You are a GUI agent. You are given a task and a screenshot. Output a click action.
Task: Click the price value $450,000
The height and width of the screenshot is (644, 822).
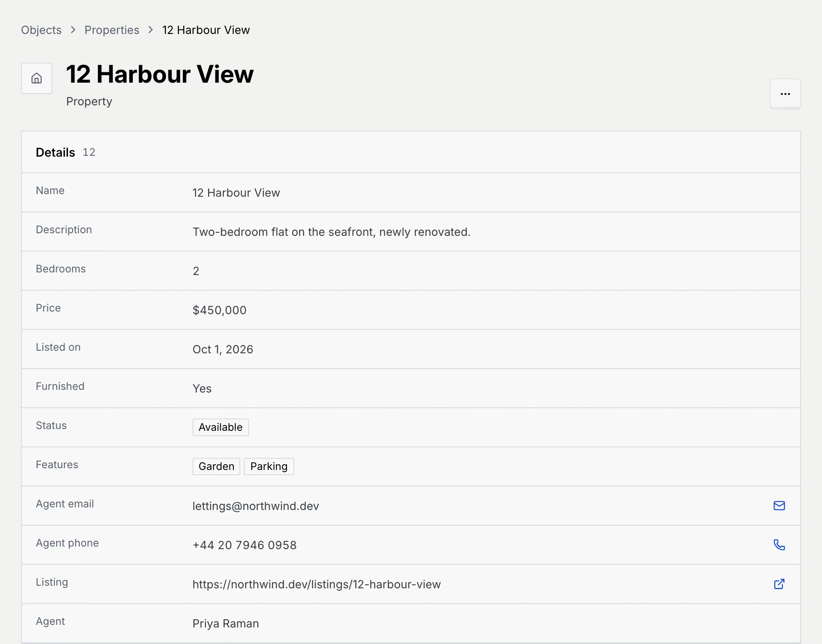click(x=219, y=310)
